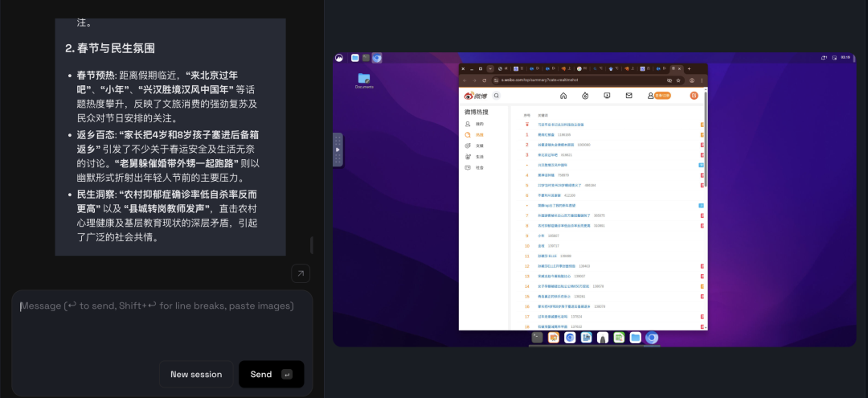Screen dimensions: 868x398
Task: Click the New session button
Action: (196, 374)
